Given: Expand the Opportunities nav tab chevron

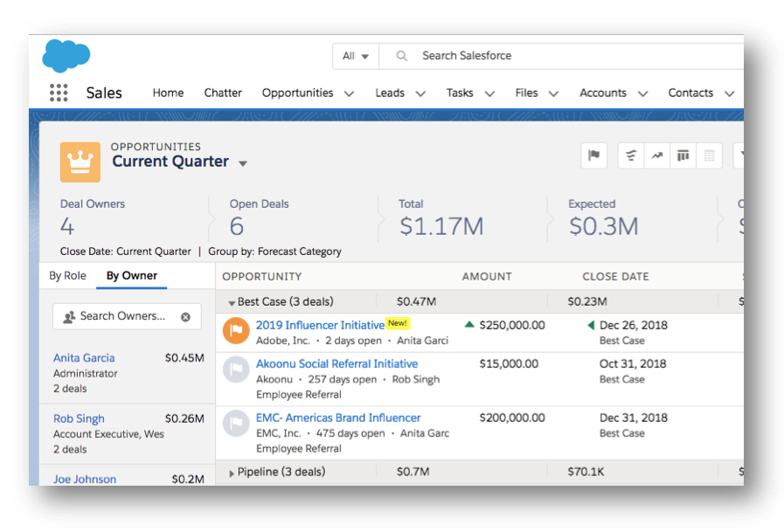Looking at the screenshot, I should [x=349, y=93].
